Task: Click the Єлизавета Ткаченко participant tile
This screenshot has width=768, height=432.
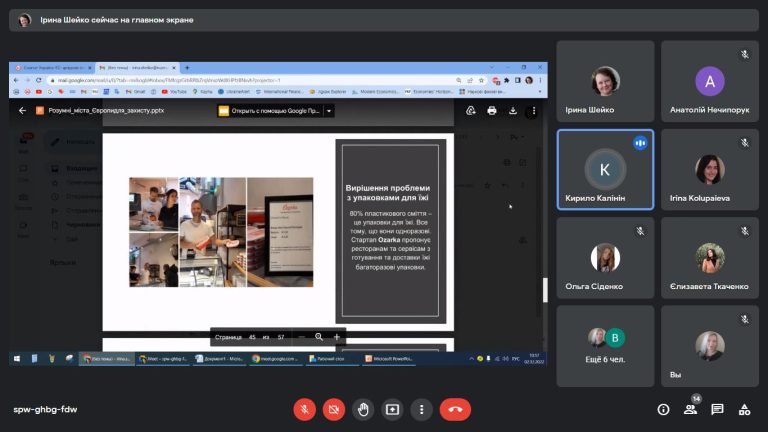Action: (x=710, y=258)
